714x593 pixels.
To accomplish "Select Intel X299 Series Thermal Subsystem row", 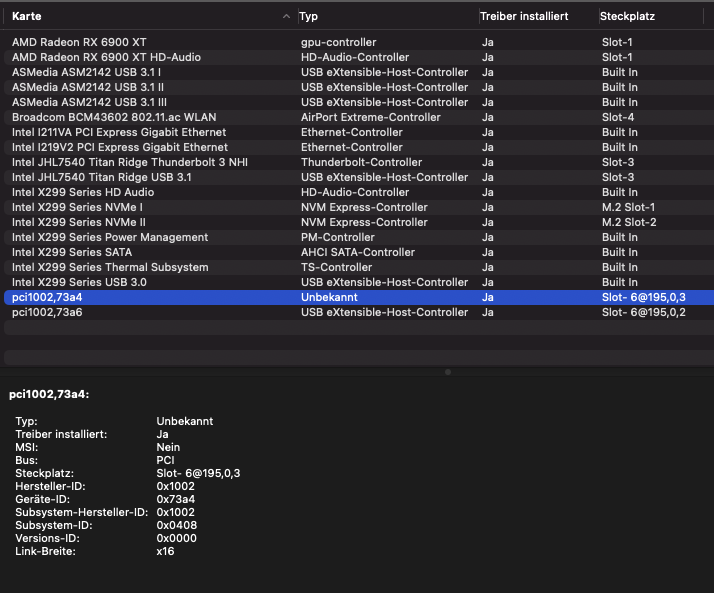I will 110,267.
